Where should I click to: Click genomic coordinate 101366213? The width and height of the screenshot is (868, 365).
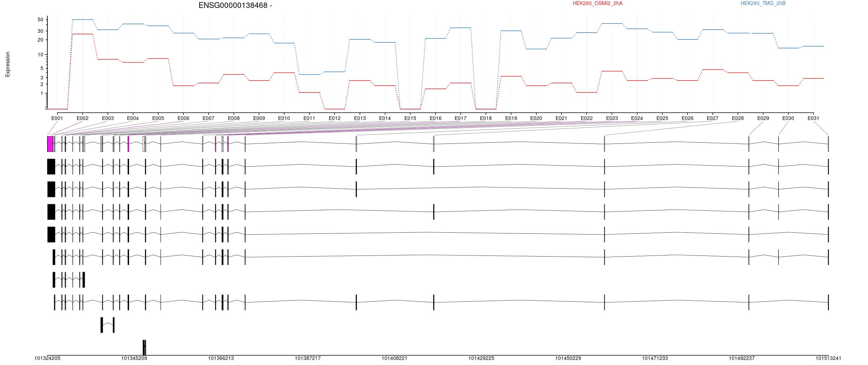point(221,358)
